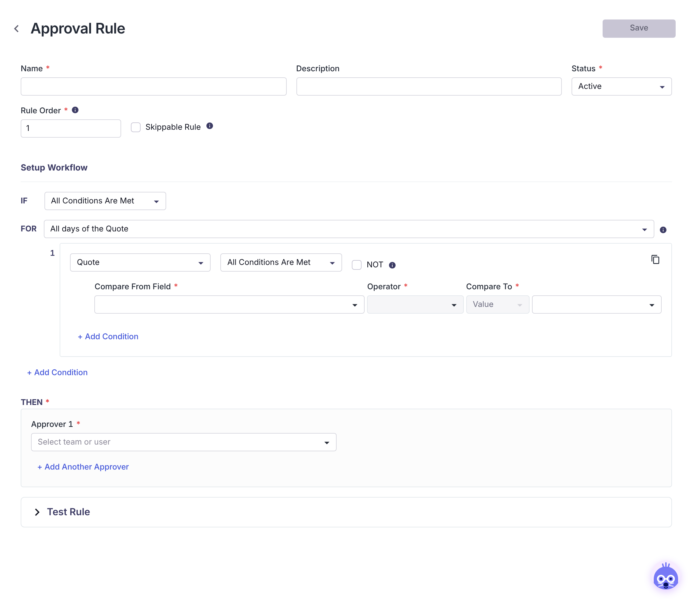Screen dimensions: 700x609
Task: Enable the Skippable Rule checkbox
Action: (x=136, y=128)
